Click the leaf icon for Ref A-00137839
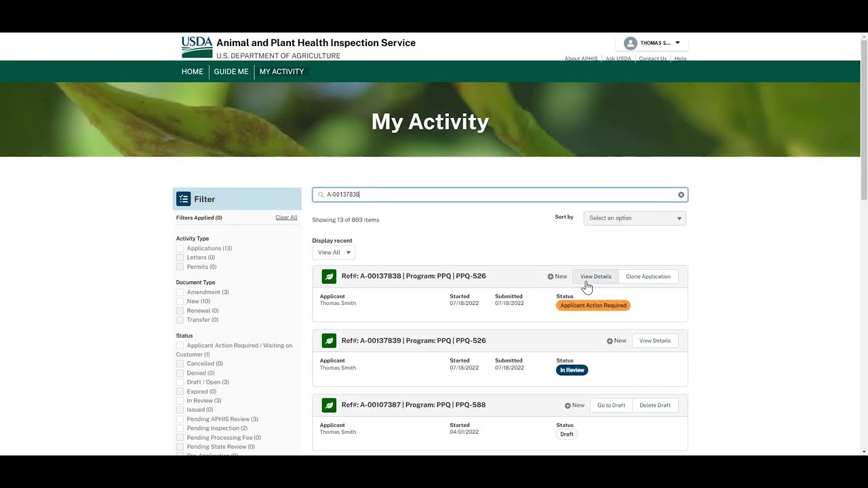 pyautogui.click(x=329, y=341)
